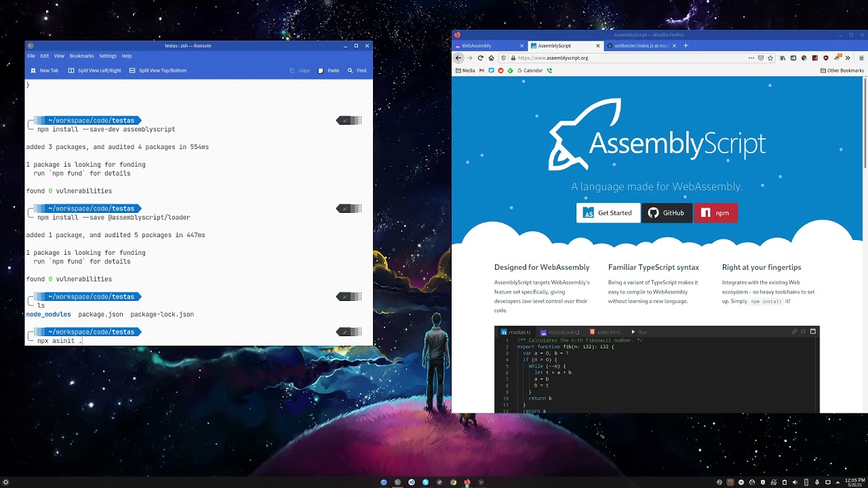Click Find in Konsole toolbar
Viewport: 868px width, 488px height.
(357, 70)
